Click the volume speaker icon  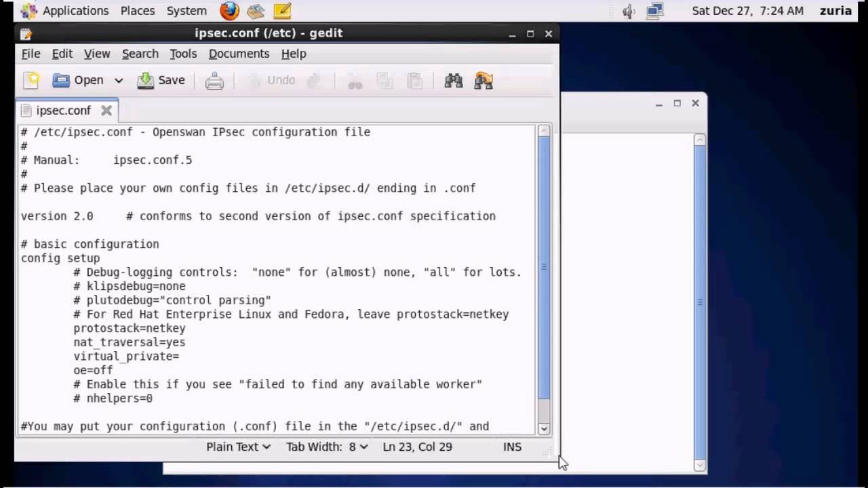pos(629,11)
